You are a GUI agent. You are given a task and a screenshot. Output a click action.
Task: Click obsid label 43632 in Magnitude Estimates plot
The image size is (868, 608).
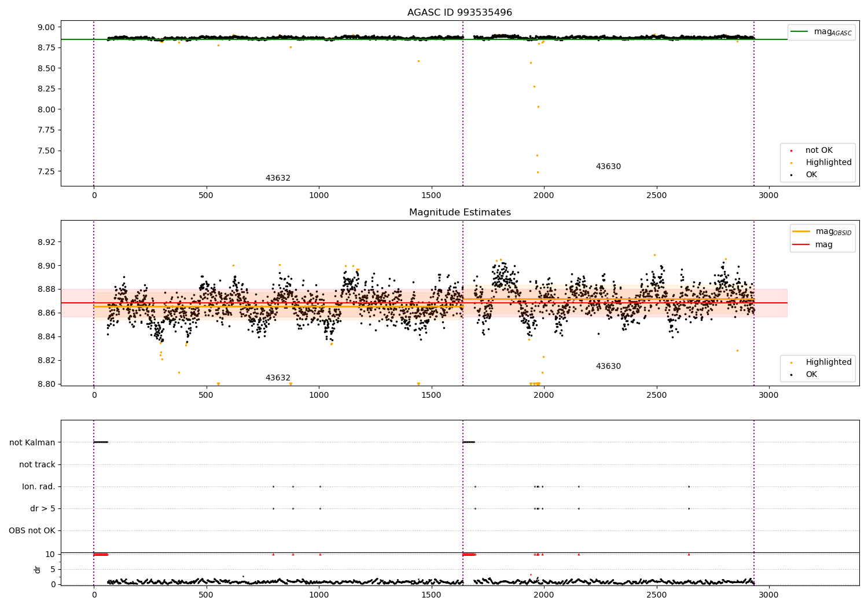click(278, 378)
